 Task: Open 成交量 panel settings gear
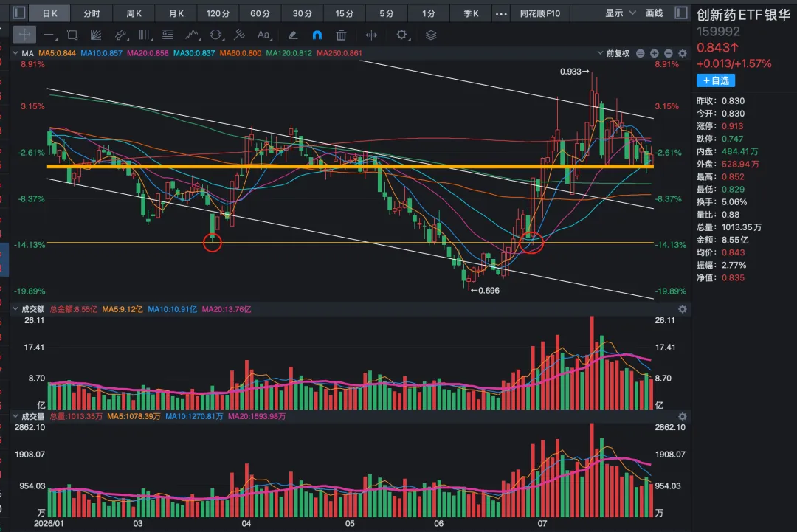pyautogui.click(x=683, y=417)
